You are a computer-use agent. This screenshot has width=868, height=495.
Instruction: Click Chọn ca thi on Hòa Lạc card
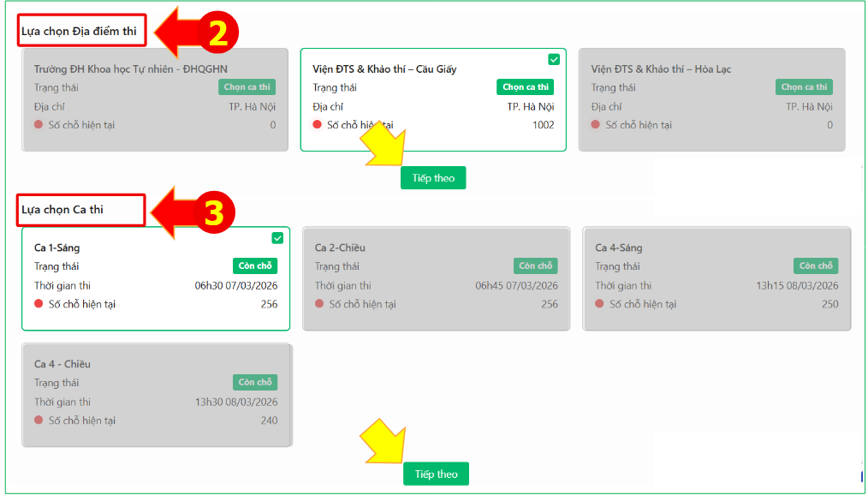click(x=804, y=87)
